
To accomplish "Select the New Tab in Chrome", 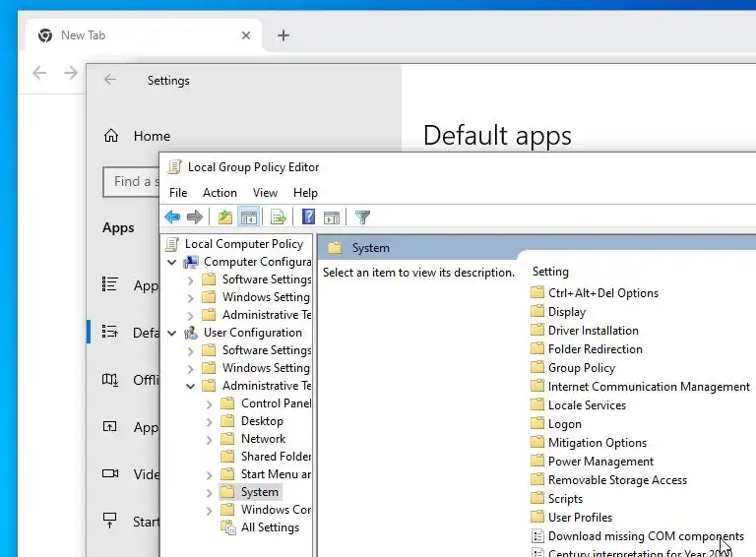I will tap(144, 35).
